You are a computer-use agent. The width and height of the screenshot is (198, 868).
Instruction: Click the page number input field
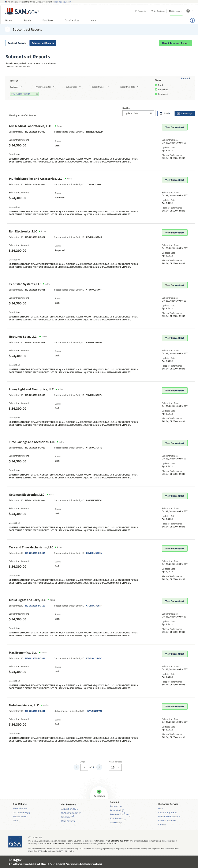coord(84,767)
